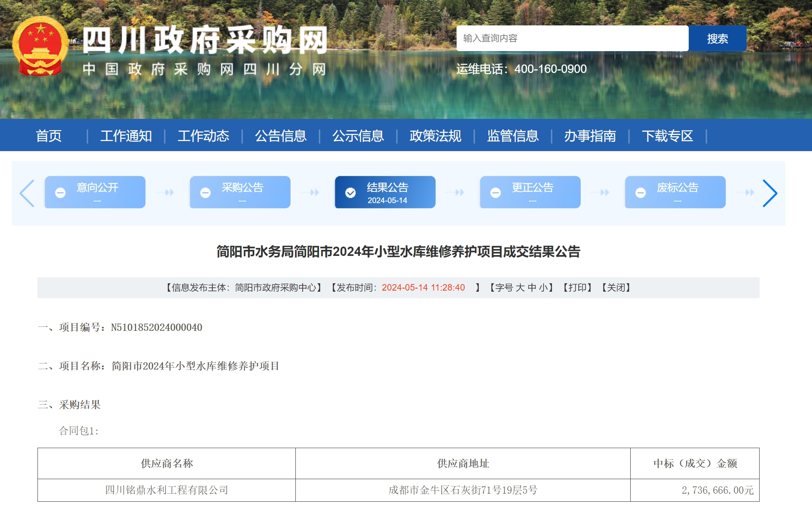Go to 首页 home tab
The width and height of the screenshot is (812, 513).
tap(49, 136)
